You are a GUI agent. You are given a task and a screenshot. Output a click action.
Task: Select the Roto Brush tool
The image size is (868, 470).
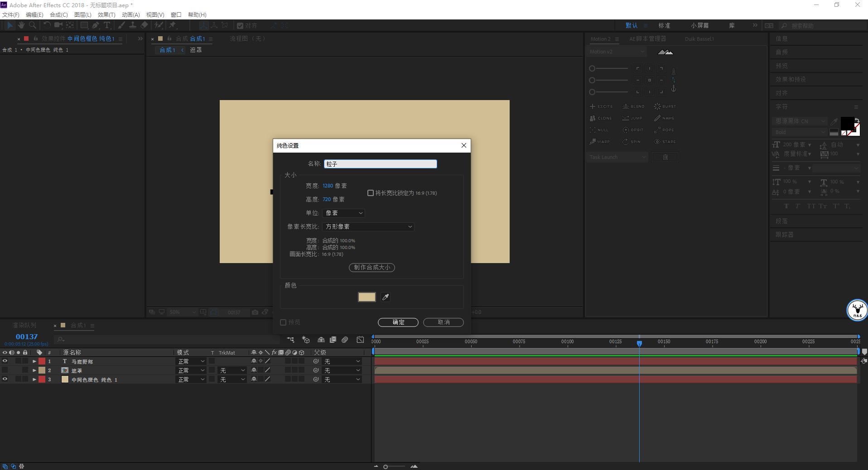coord(159,25)
